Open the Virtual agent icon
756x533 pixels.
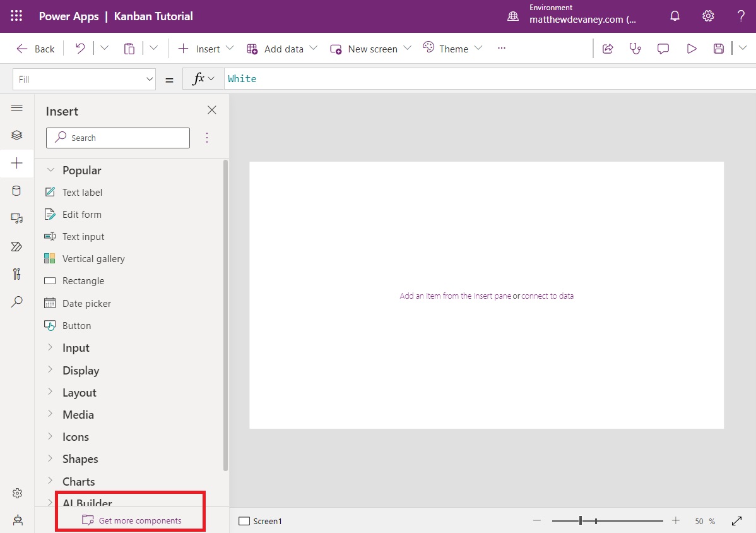(x=18, y=520)
